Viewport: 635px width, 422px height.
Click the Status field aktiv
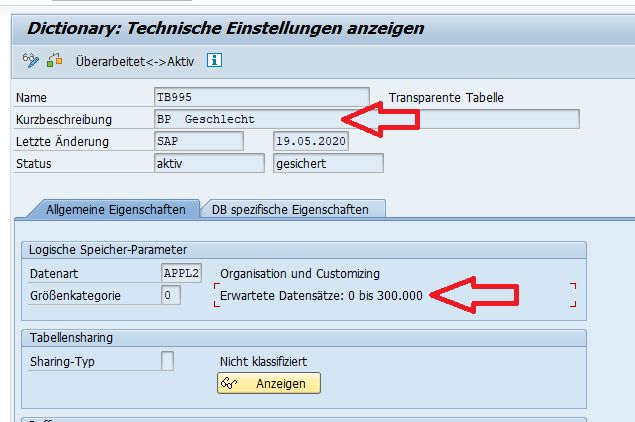coord(209,163)
